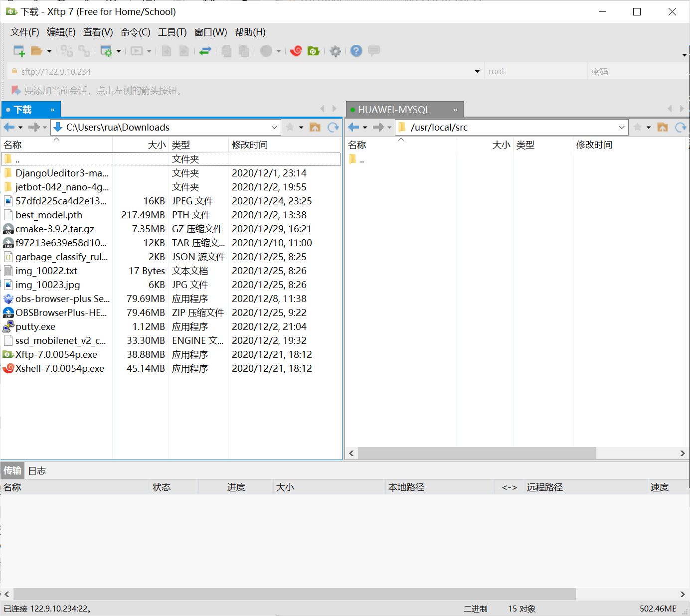690x616 pixels.
Task: Switch to the HUAWEI-MYSQL remote tab
Action: 405,110
